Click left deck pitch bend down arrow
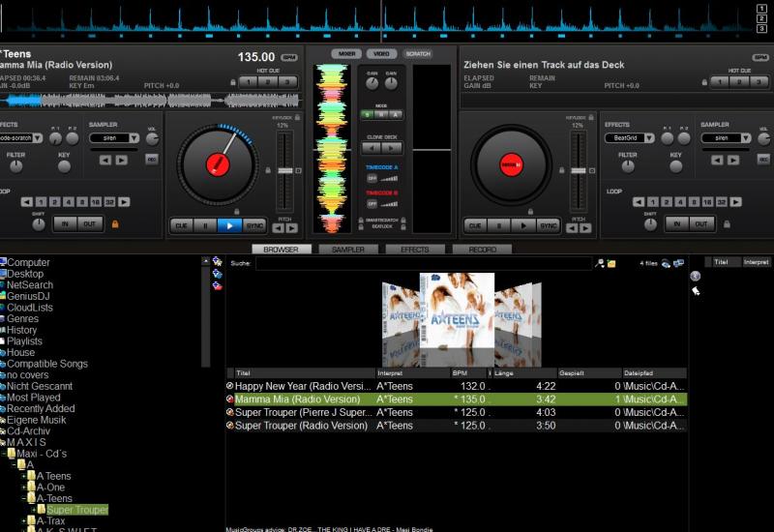Image resolution: width=774 pixels, height=532 pixels. click(x=279, y=228)
